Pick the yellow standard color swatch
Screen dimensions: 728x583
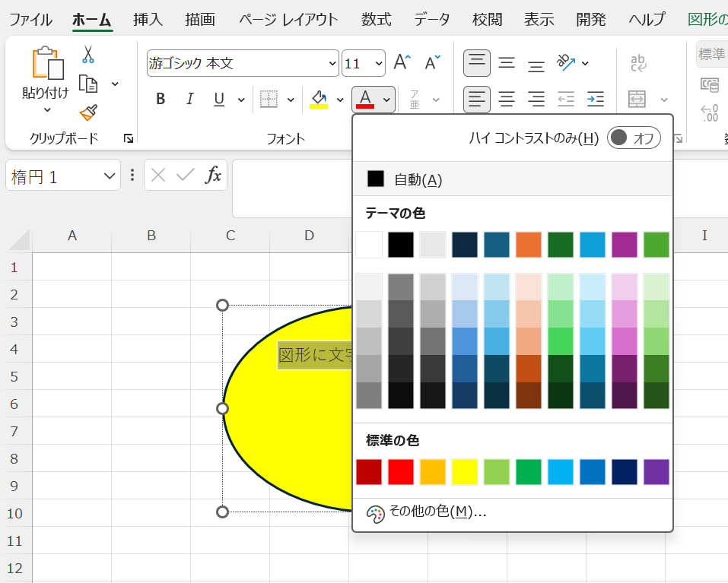coord(464,472)
